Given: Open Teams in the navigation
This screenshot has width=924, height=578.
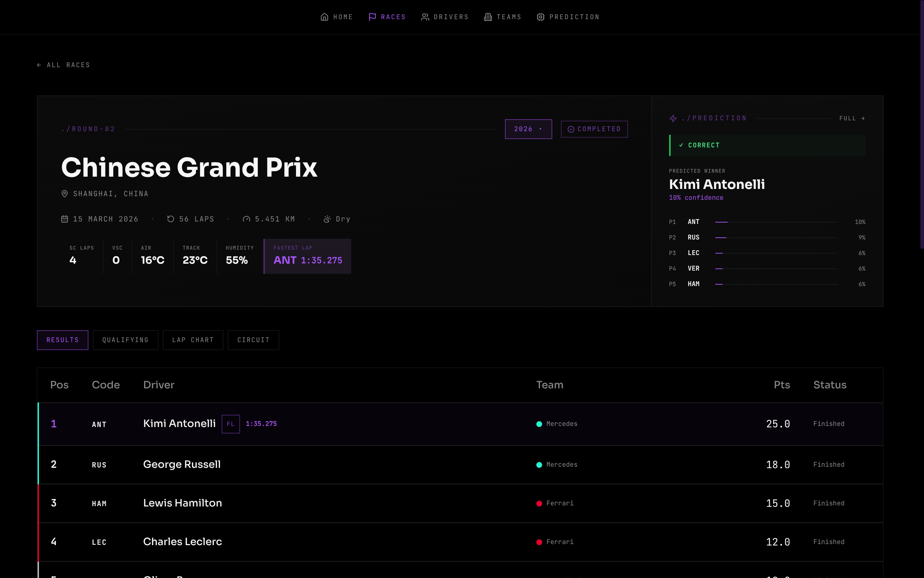Looking at the screenshot, I should coord(502,17).
